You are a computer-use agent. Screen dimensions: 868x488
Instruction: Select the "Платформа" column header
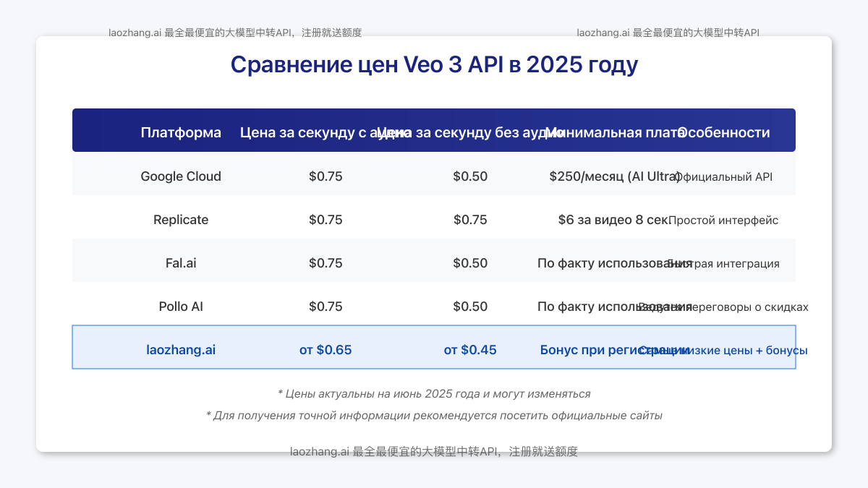pyautogui.click(x=181, y=133)
